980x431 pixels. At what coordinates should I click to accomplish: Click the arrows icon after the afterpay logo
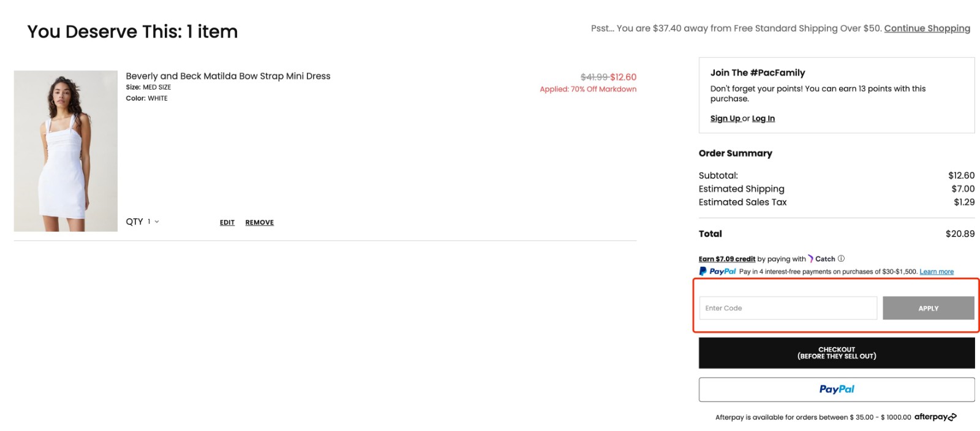pos(952,417)
